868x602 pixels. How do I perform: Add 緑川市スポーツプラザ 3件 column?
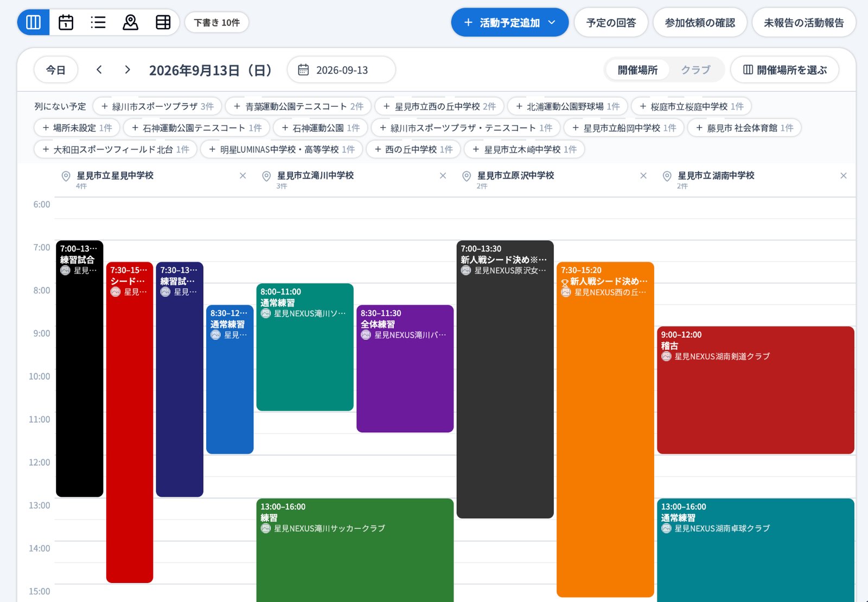157,106
